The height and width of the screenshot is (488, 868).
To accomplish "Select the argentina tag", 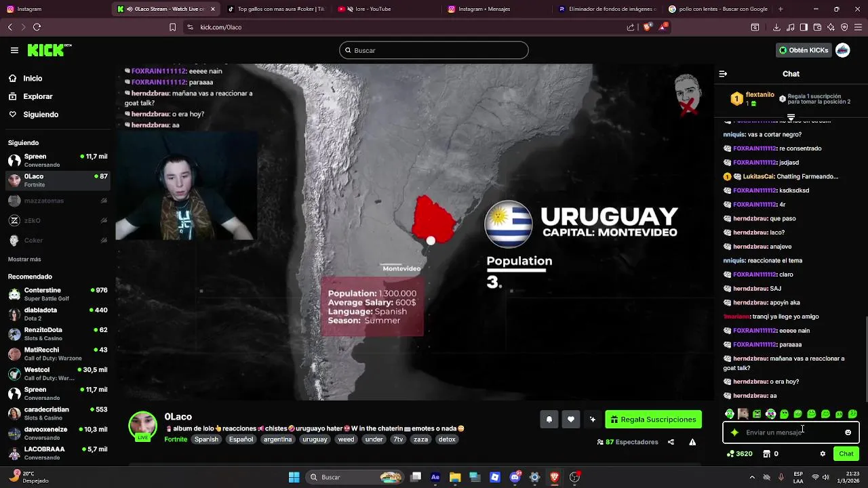I will [278, 439].
